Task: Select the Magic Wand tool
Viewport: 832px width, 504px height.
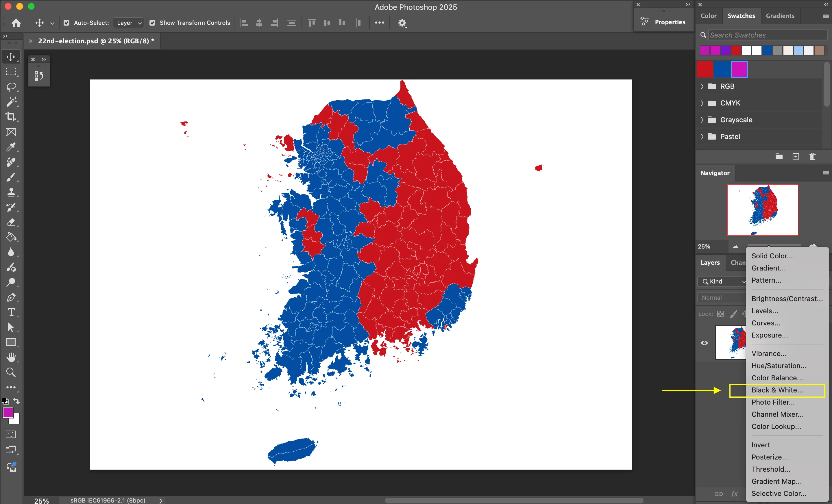Action: [11, 102]
